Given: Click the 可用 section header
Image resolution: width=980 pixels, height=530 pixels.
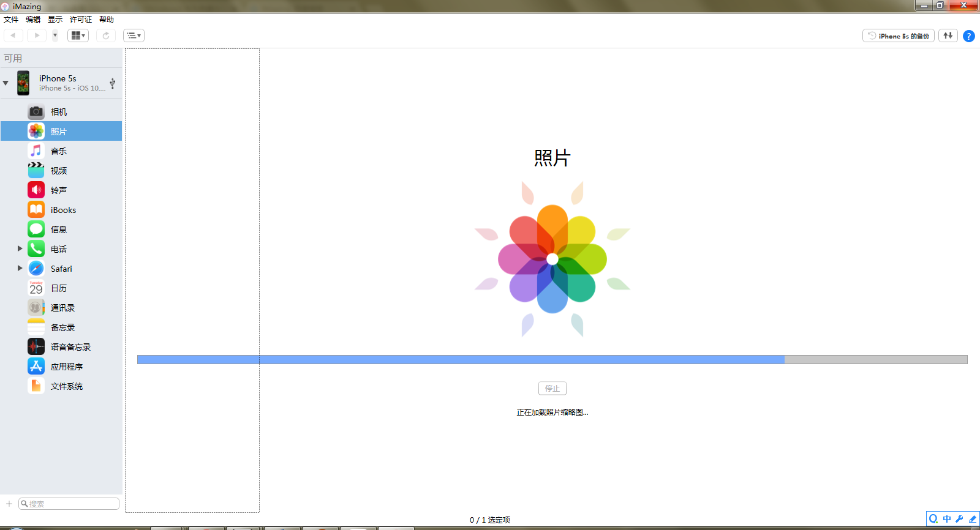Looking at the screenshot, I should (x=13, y=58).
